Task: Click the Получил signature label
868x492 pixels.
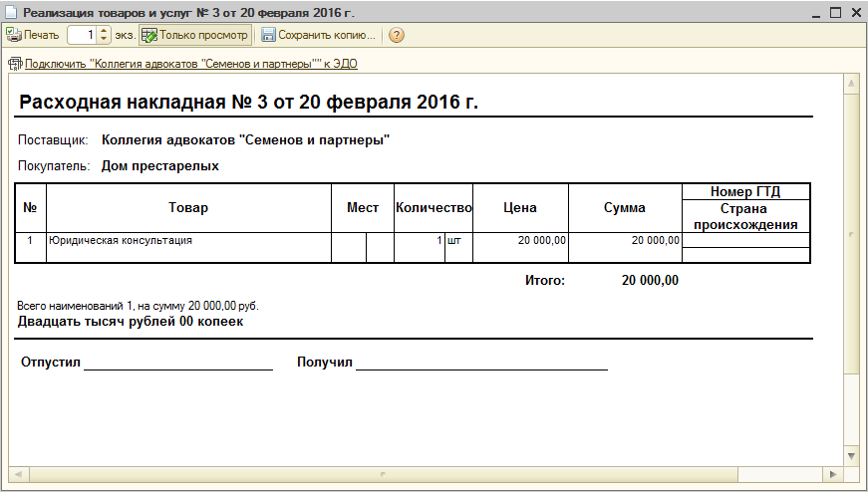Action: tap(325, 363)
